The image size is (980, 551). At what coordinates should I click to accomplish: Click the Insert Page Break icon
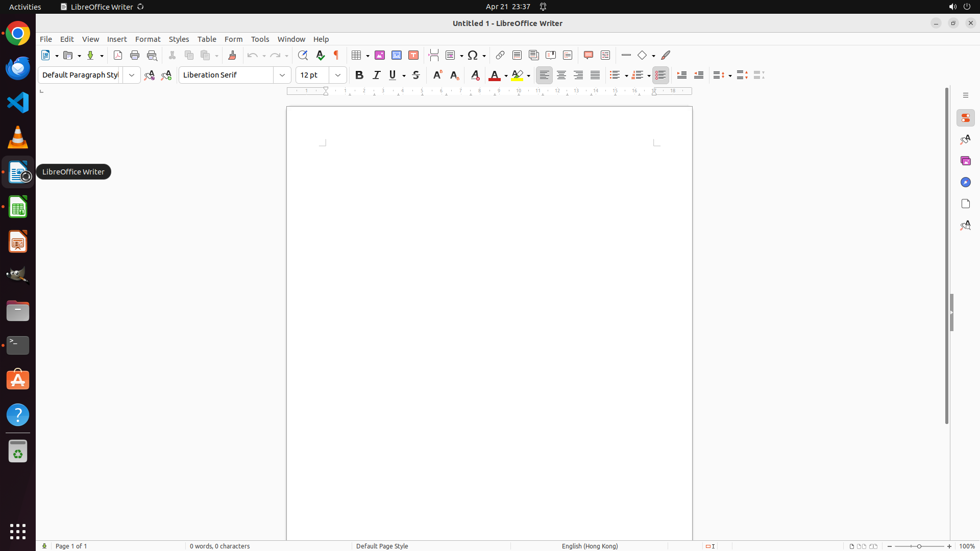(434, 55)
